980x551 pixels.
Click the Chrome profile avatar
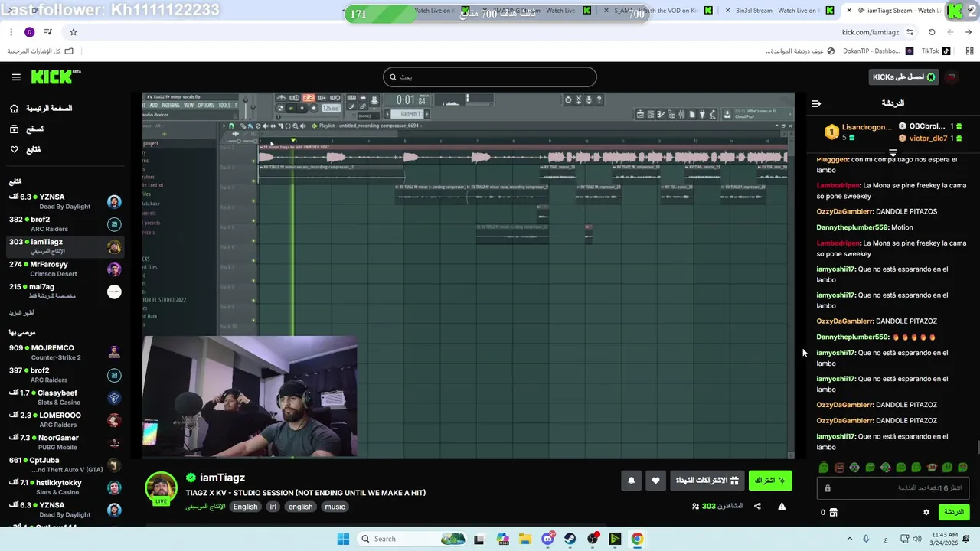(29, 32)
